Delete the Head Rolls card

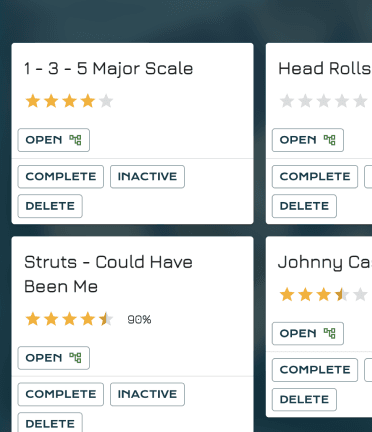tap(304, 206)
